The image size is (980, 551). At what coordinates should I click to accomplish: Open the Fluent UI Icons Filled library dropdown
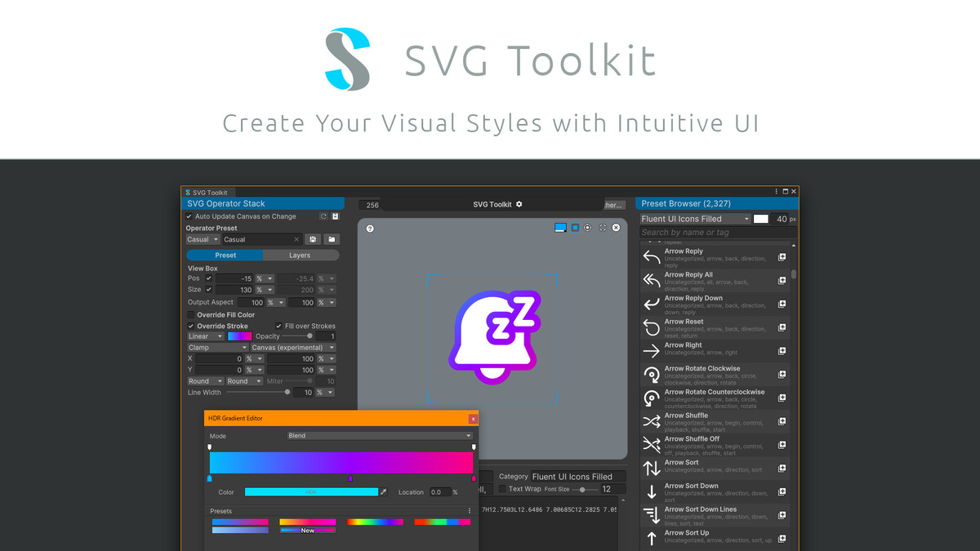[695, 219]
